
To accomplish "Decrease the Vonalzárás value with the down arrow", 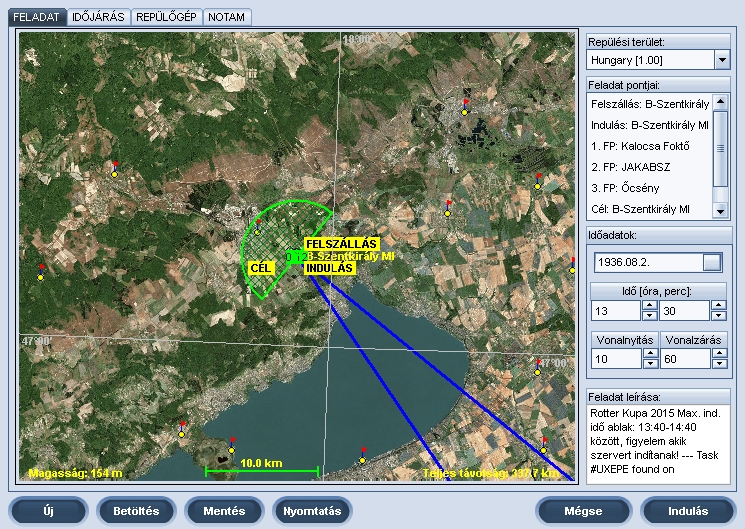I will coord(718,363).
